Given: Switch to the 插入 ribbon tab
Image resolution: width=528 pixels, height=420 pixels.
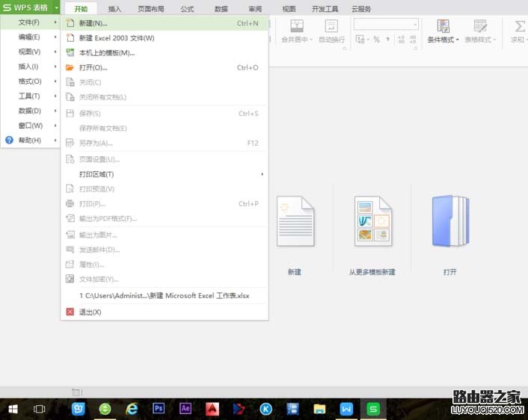Looking at the screenshot, I should (115, 9).
